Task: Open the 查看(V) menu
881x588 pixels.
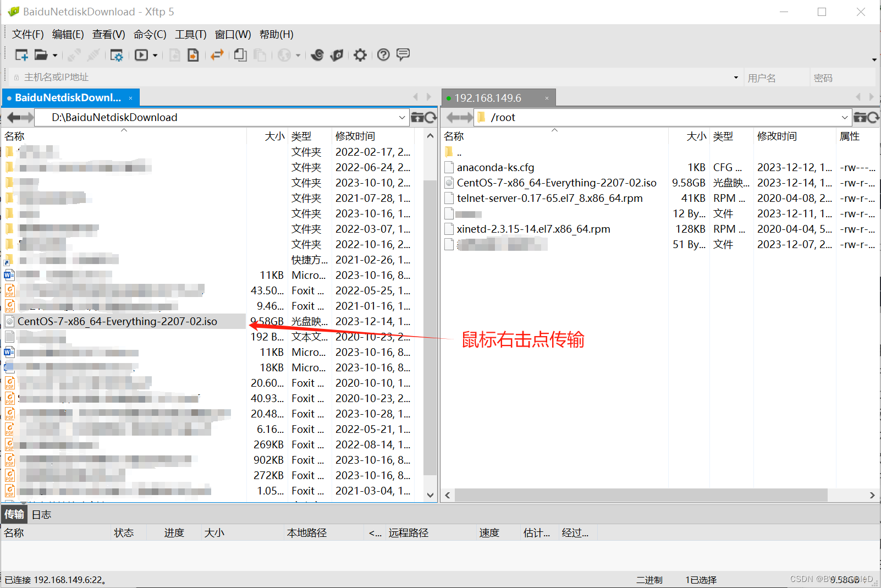Action: 109,34
